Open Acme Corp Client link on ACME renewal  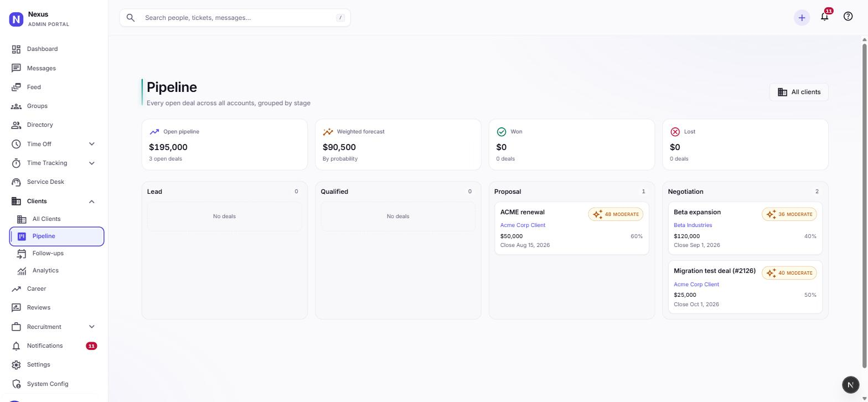(x=523, y=225)
